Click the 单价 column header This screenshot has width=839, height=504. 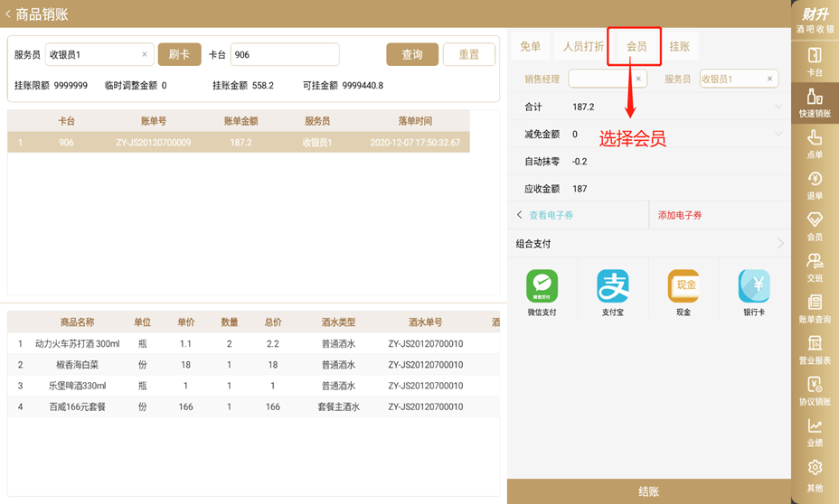point(185,322)
